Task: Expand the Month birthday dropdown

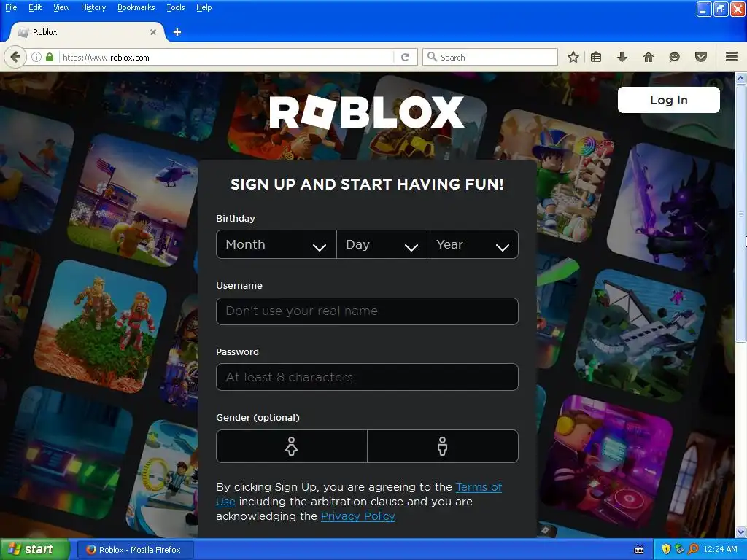Action: pos(276,244)
